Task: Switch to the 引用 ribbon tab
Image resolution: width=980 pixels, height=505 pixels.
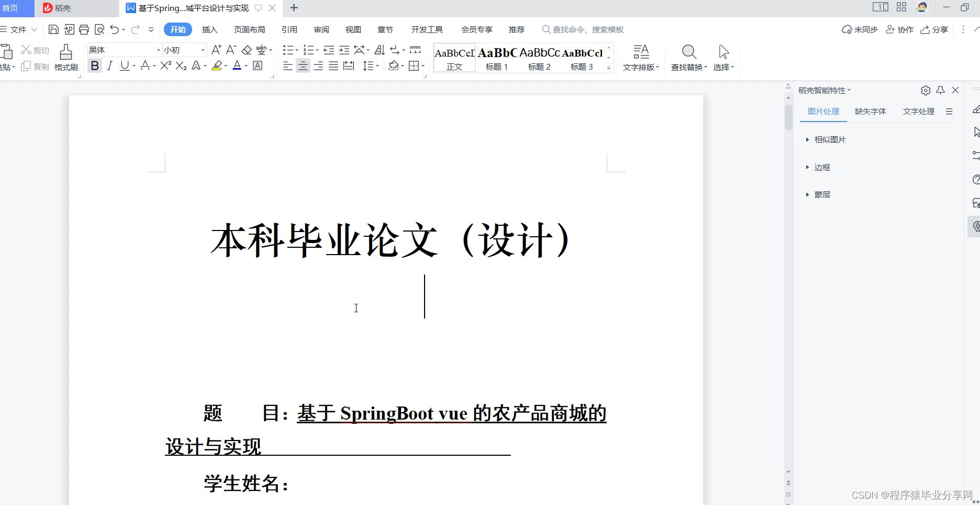Action: [289, 29]
